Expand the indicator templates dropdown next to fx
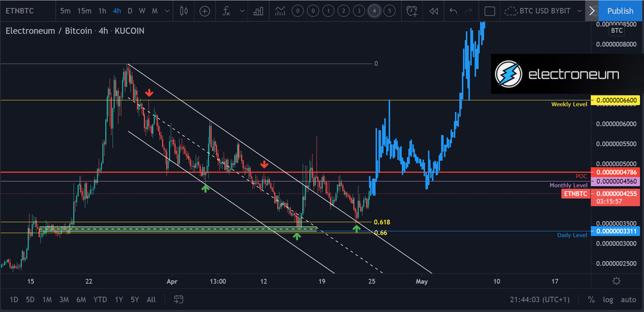 click(242, 11)
